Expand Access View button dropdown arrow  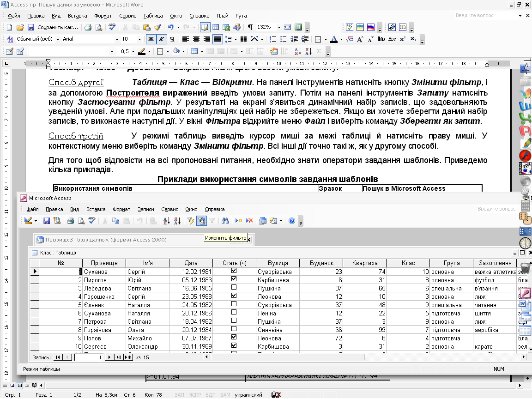point(36,221)
